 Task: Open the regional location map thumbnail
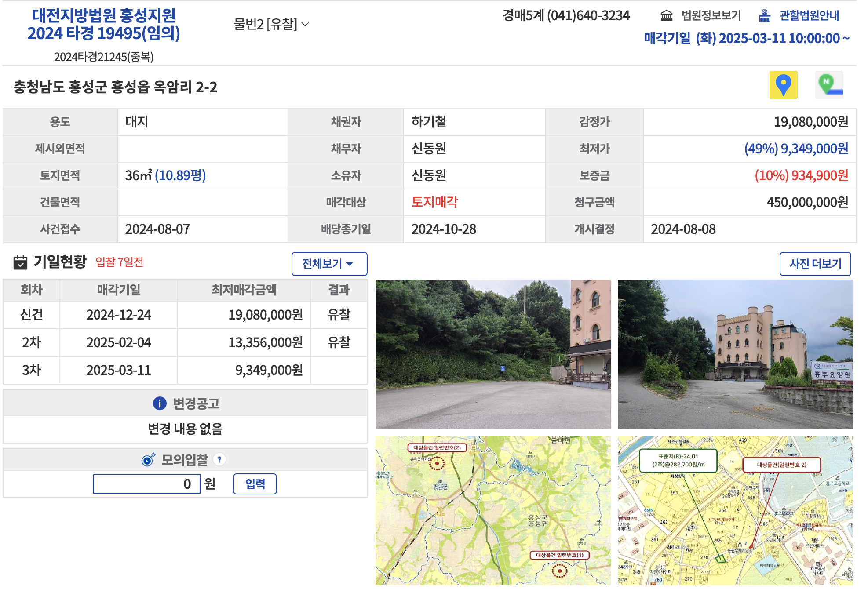point(493,511)
